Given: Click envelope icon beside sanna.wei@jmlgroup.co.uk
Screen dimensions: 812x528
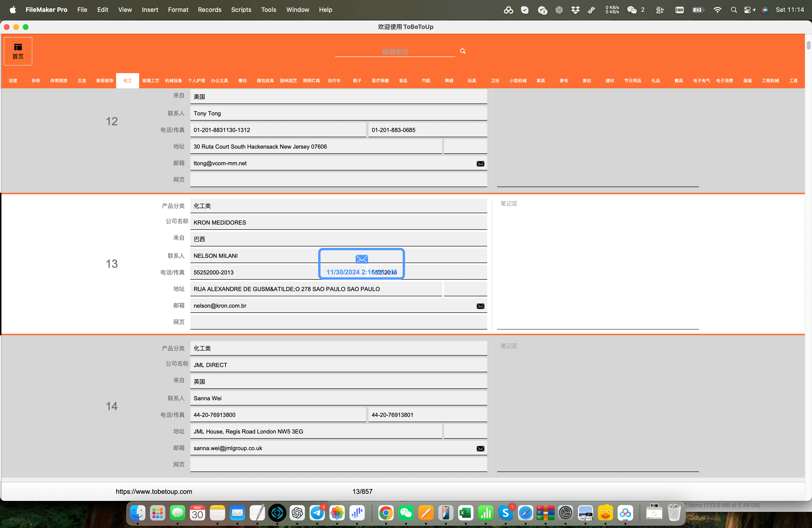Looking at the screenshot, I should click(x=480, y=448).
